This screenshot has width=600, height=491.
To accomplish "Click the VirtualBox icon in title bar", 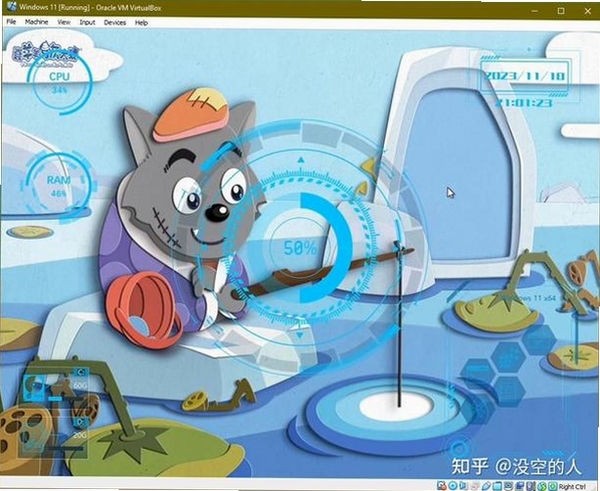I will (12, 7).
